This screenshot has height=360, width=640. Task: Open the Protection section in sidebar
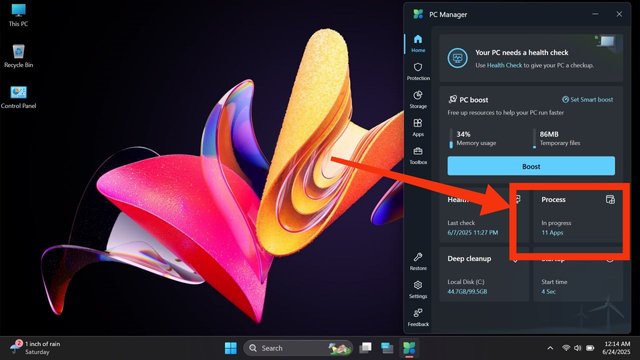click(418, 71)
